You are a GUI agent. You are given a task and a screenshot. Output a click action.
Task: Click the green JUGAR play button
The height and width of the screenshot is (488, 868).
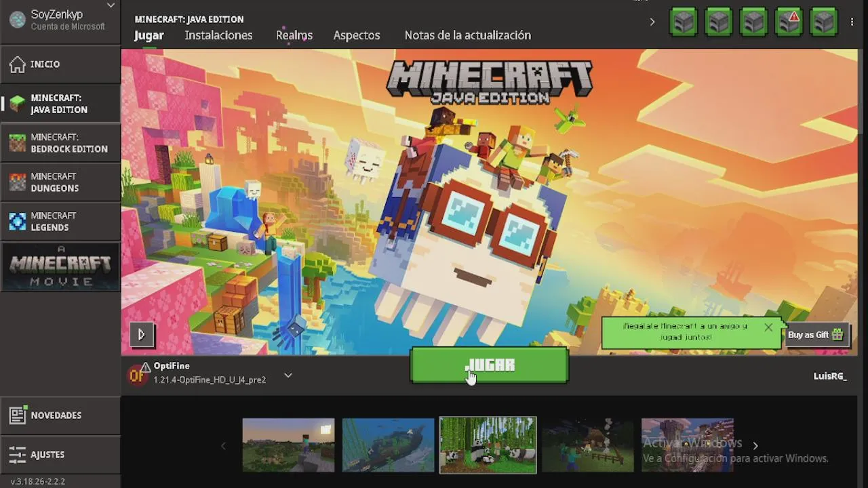489,365
